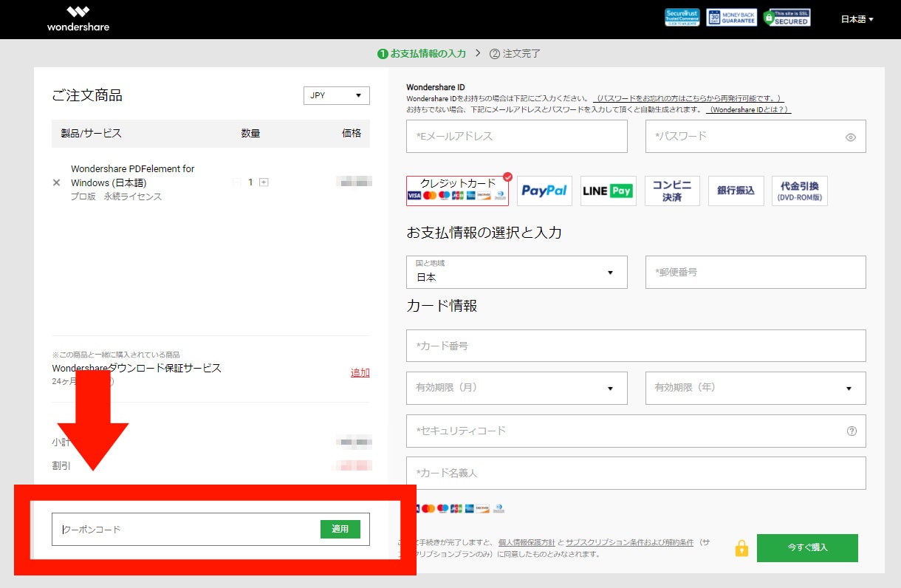Select 銀行振込 as payment option
This screenshot has height=588, width=901.
coord(736,191)
